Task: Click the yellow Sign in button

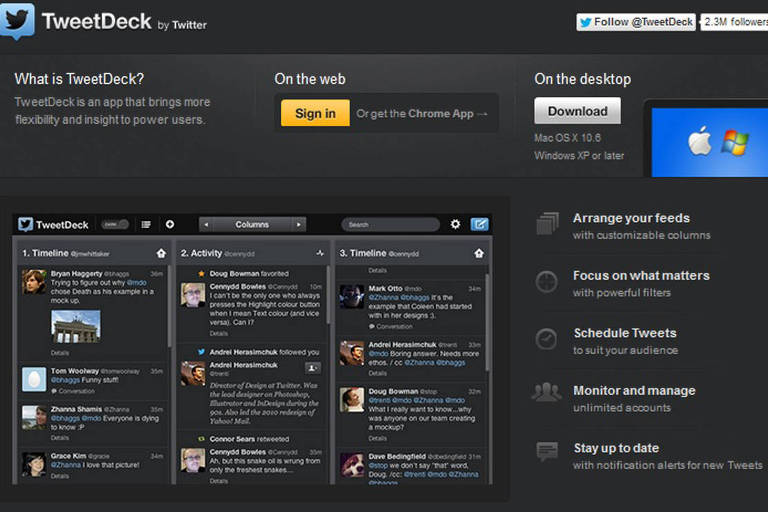Action: coord(315,113)
